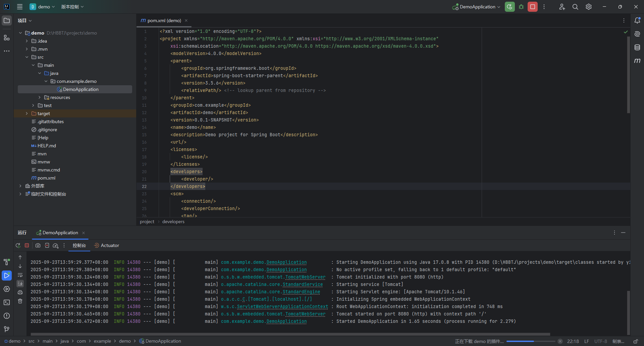
Task: Click the developers breadcrumb in editor
Action: point(173,221)
